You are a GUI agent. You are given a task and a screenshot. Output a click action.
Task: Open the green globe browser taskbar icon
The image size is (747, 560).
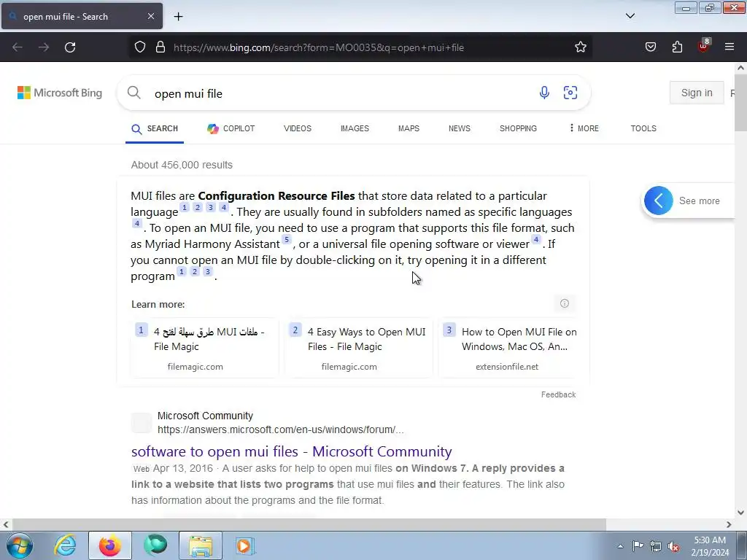coord(155,545)
